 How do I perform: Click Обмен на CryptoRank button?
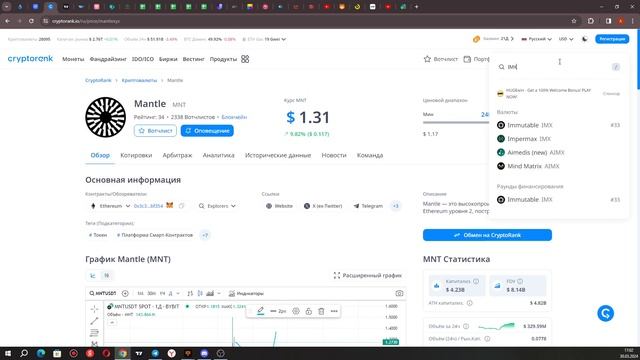click(x=487, y=235)
